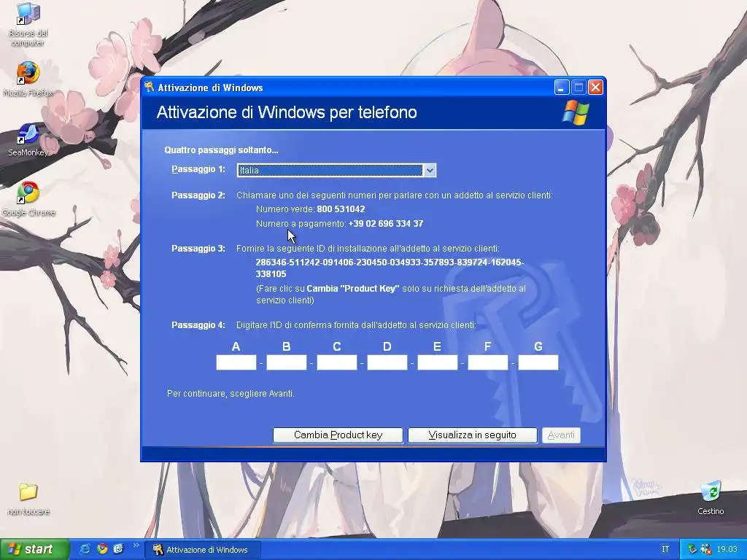The height and width of the screenshot is (560, 747).
Task: Click third quick launch icon
Action: 118,549
